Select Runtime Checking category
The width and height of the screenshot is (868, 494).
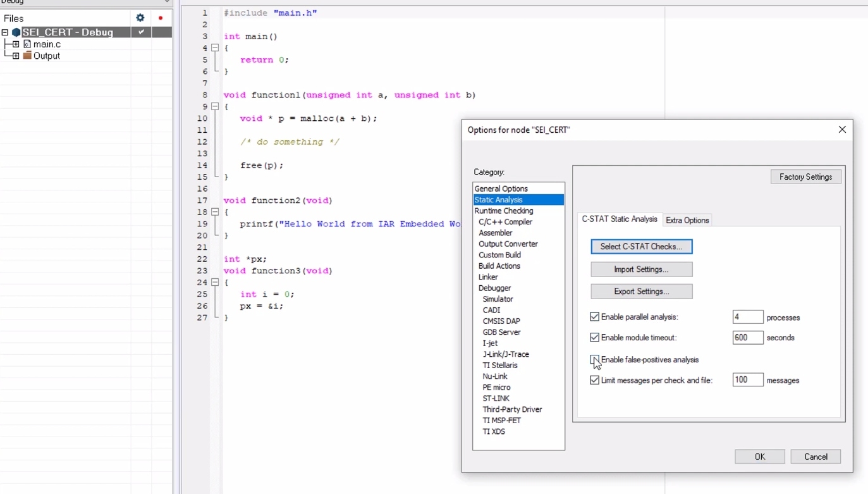pyautogui.click(x=504, y=211)
